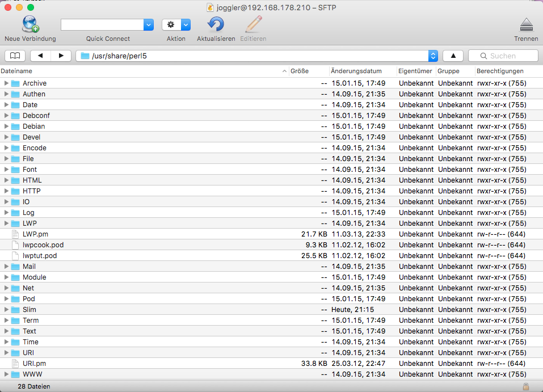Expand the LWP folder
This screenshot has width=543, height=392.
tap(6, 224)
